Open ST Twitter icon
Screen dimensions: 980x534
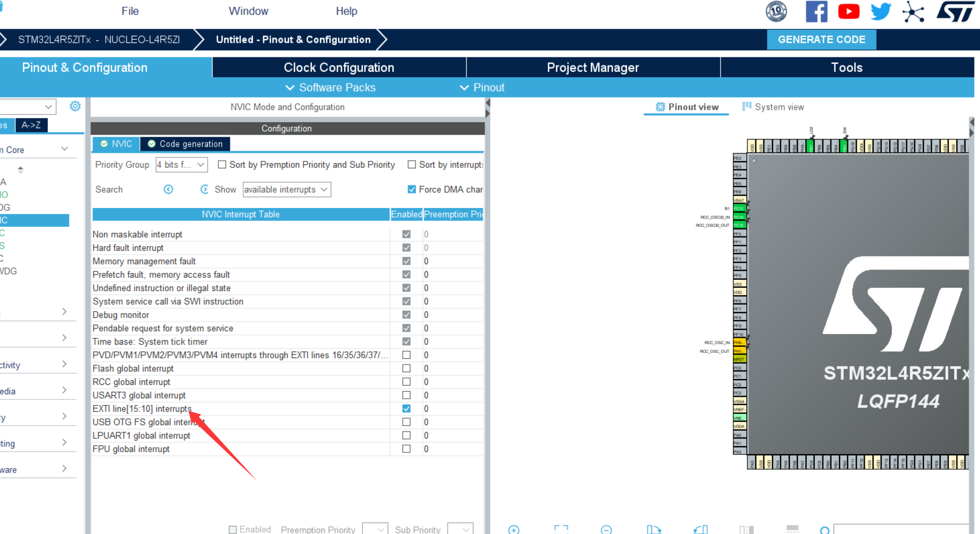881,11
